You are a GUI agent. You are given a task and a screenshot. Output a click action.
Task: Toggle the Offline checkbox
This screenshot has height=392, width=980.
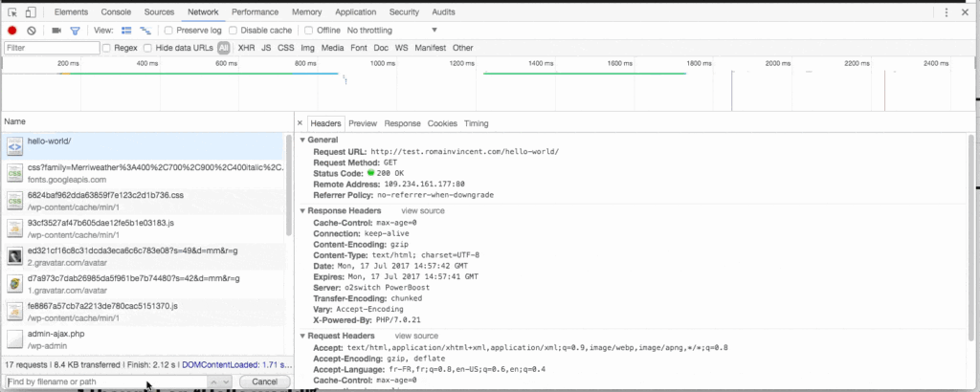point(309,30)
